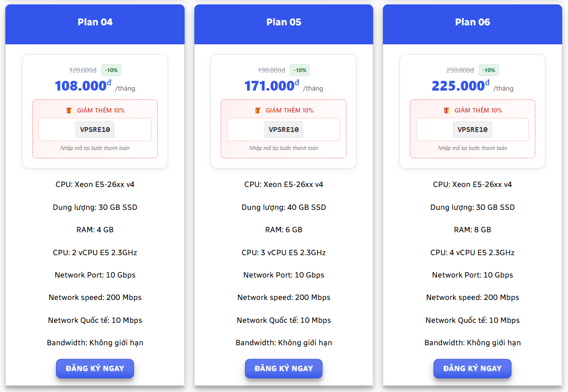Select the Plan 06 header title
This screenshot has height=392, width=568.
point(473,22)
